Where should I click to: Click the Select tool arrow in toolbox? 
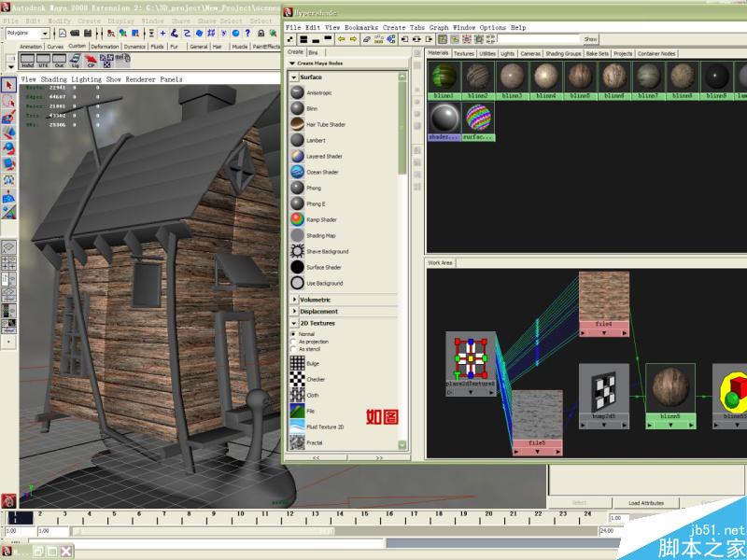[x=7, y=86]
